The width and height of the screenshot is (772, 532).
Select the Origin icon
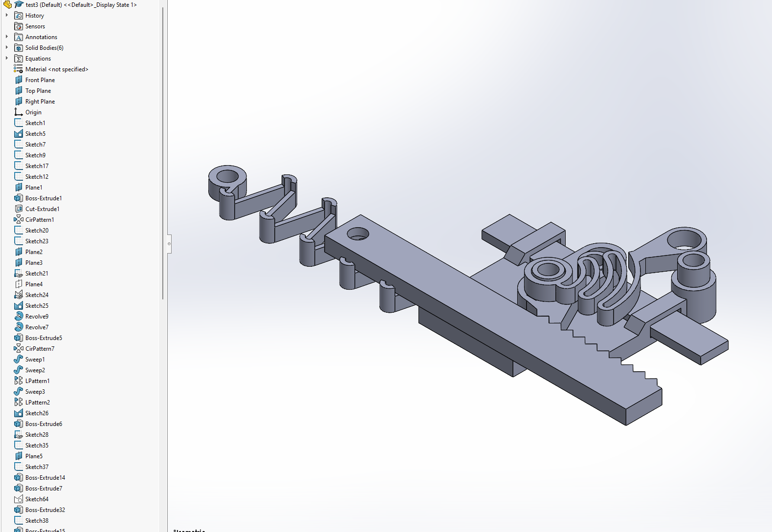[19, 112]
